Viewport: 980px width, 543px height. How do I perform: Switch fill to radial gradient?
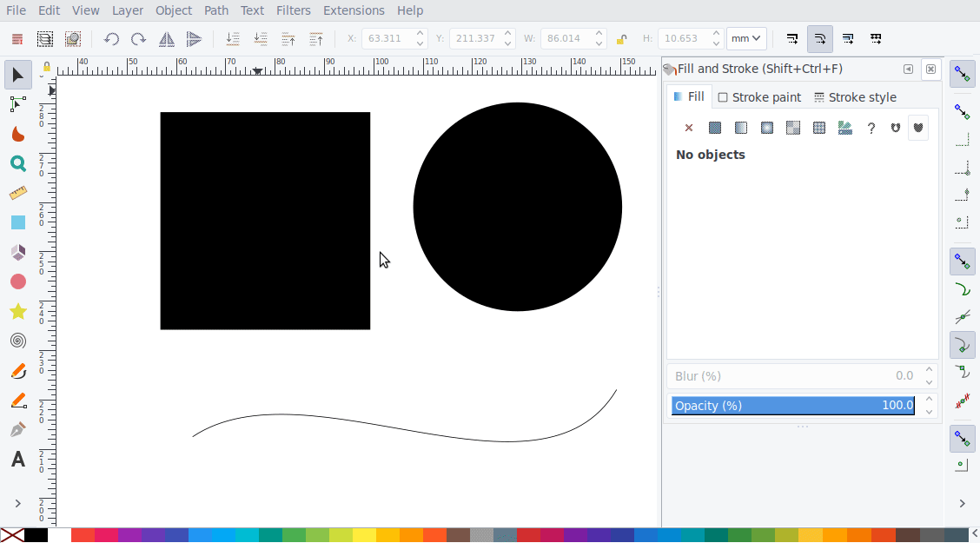[767, 127]
